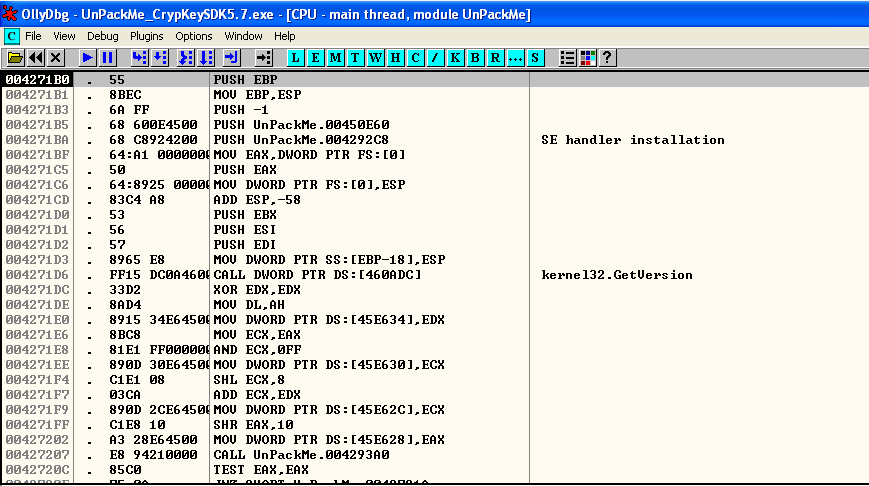Show Run trace via dots button

pyautogui.click(x=515, y=58)
